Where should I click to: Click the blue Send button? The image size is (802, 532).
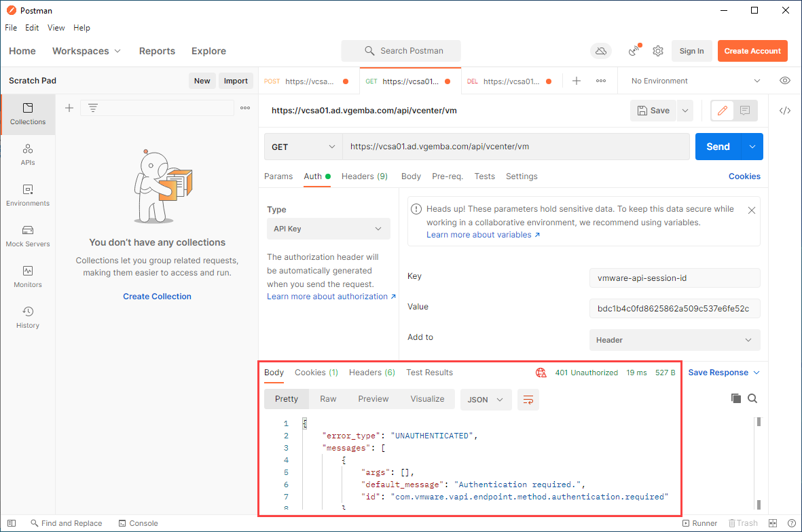[x=718, y=147]
